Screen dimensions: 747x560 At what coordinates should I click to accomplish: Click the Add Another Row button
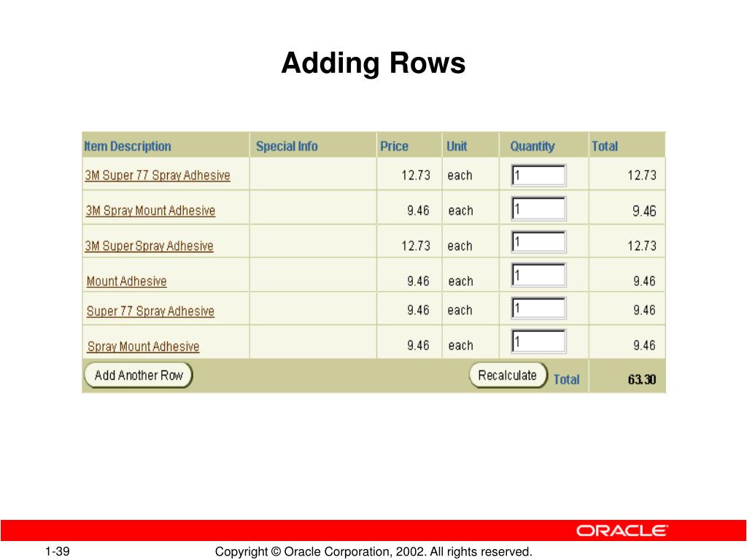click(x=138, y=376)
